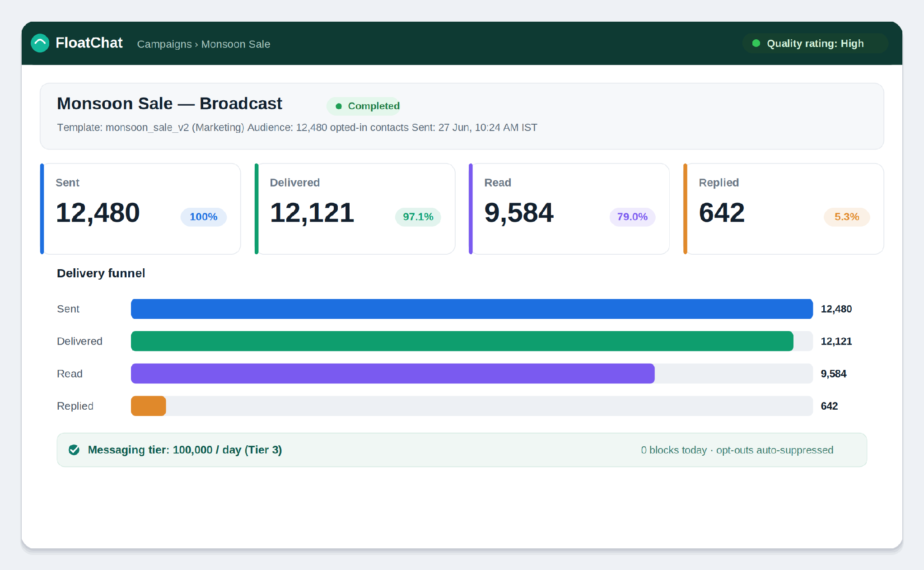Click the green Delivered funnel bar
This screenshot has width=924, height=570.
pyautogui.click(x=462, y=341)
